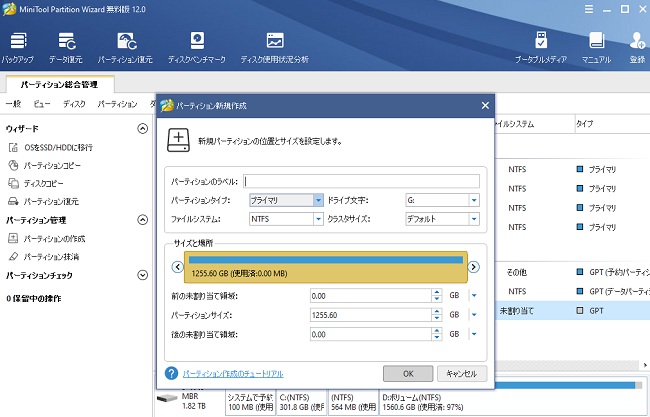Change unit dropdown for partition size
Image resolution: width=650 pixels, height=417 pixels.
[474, 315]
